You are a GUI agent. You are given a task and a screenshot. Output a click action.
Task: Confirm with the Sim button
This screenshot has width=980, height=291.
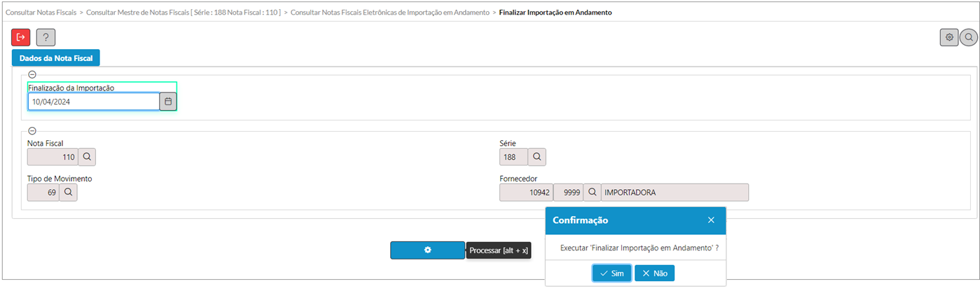tap(612, 273)
